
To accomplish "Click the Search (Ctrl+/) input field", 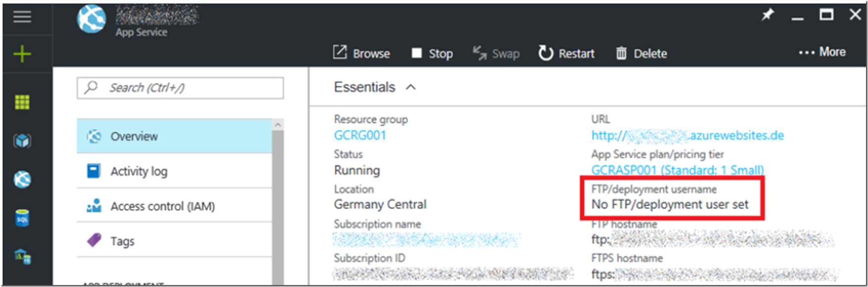I will [180, 88].
